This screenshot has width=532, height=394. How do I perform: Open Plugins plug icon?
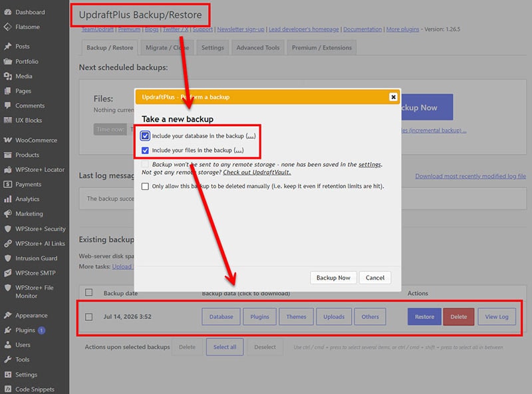pyautogui.click(x=8, y=330)
